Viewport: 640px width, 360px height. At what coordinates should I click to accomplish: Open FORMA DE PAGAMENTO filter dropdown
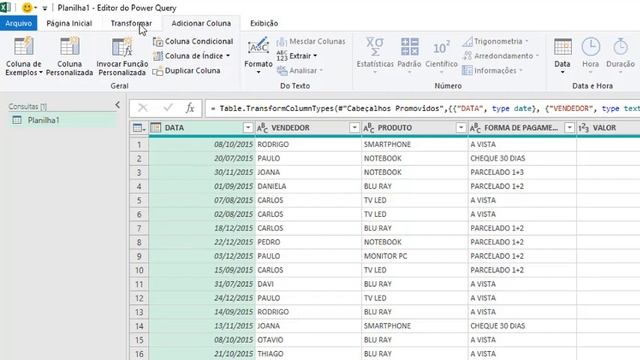(x=569, y=128)
